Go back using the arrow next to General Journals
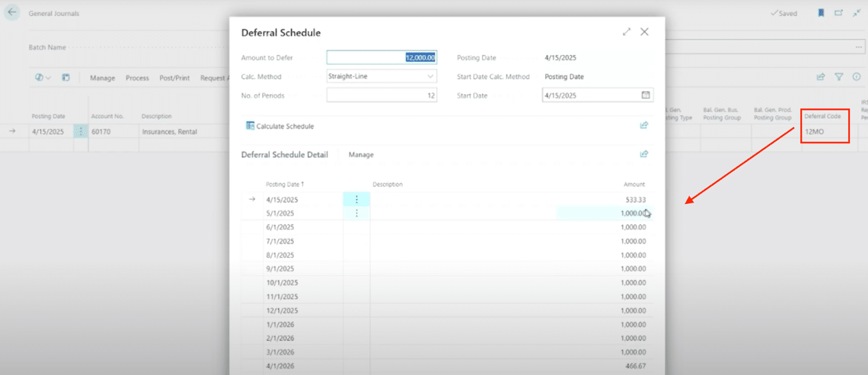This screenshot has height=375, width=868. click(x=12, y=13)
